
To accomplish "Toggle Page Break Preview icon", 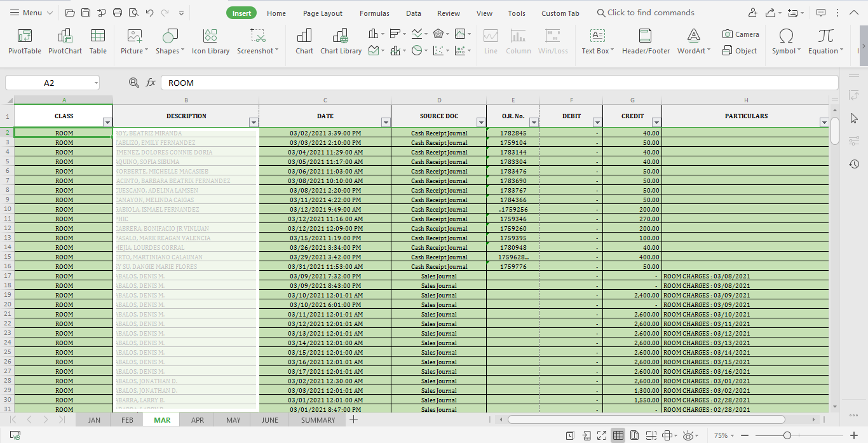I will coord(651,435).
